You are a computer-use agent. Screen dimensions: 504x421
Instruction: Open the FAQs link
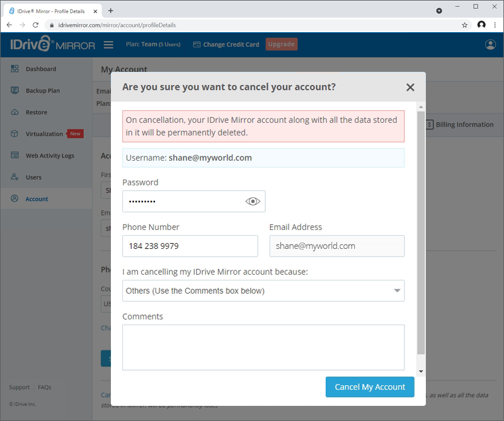pos(44,387)
